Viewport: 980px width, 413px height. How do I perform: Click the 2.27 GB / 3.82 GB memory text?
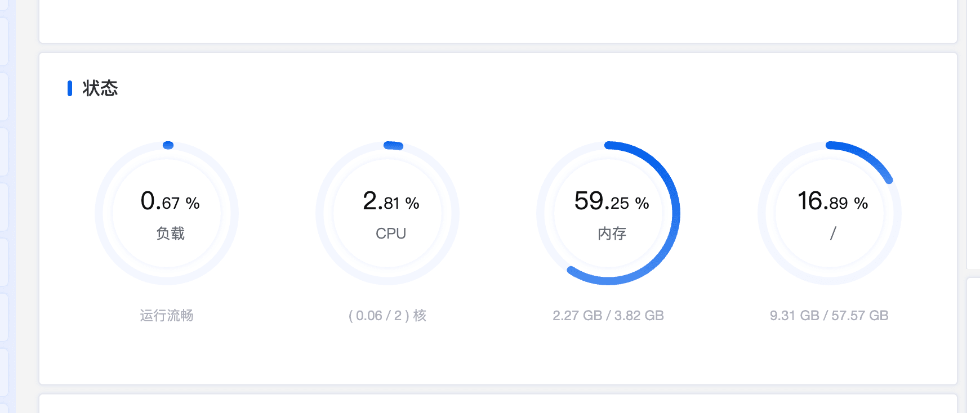[608, 316]
